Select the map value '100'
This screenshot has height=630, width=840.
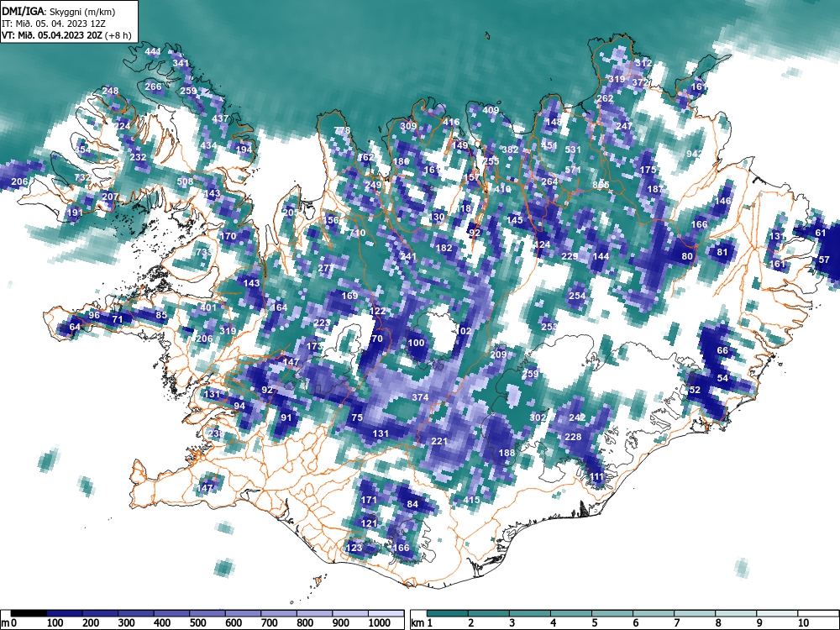pos(417,343)
